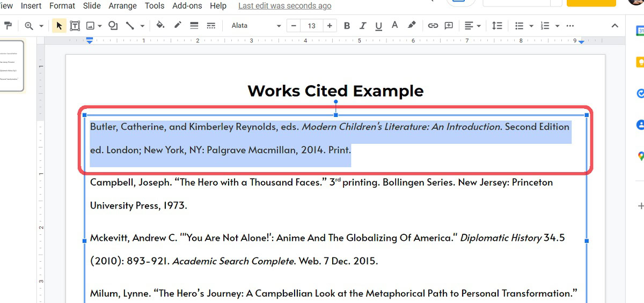Increase font size with plus button
Viewport: 644px width, 303px height.
(x=330, y=26)
